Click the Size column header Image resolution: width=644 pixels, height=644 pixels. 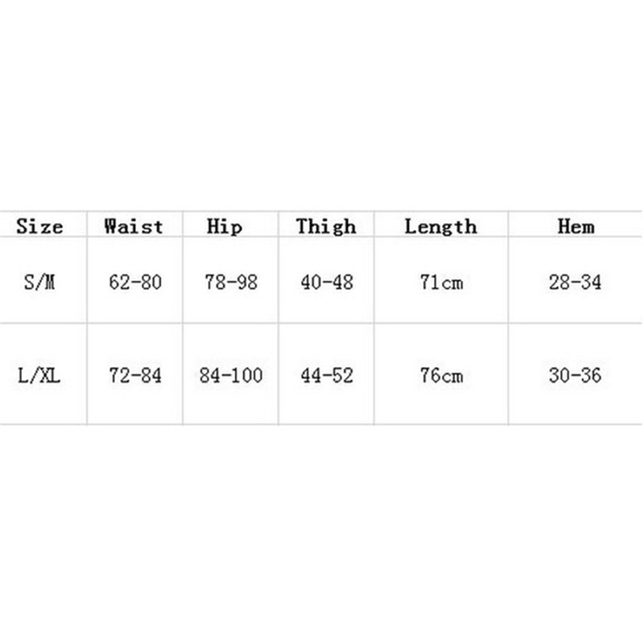(x=39, y=226)
